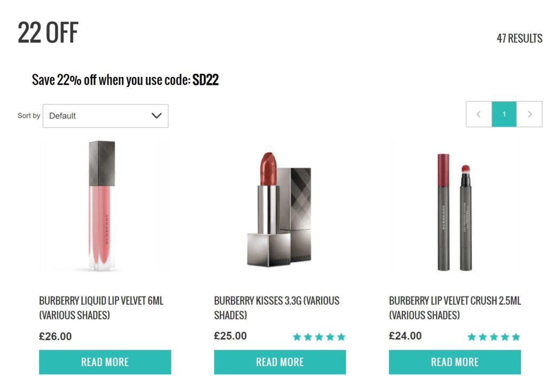Click star rating of Lip Velvet Crush
The width and height of the screenshot is (547, 392).
point(494,337)
